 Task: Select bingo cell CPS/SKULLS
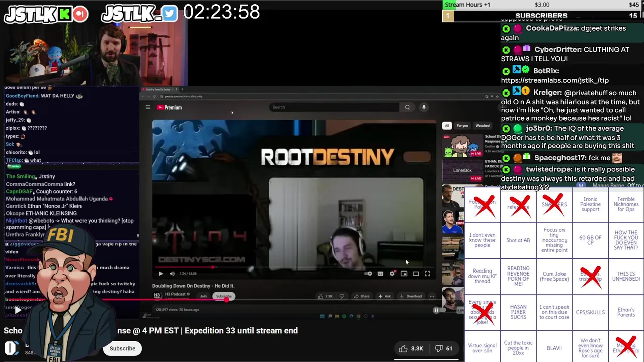point(590,312)
